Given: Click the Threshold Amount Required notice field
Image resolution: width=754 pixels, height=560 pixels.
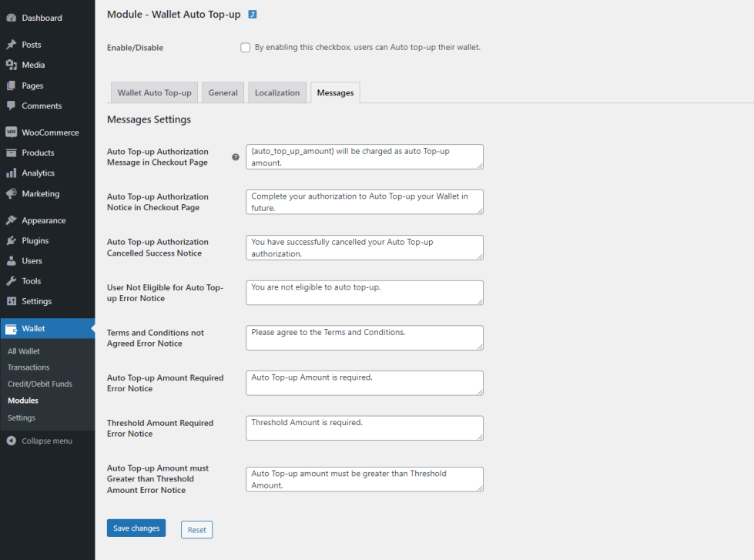Looking at the screenshot, I should coord(364,428).
